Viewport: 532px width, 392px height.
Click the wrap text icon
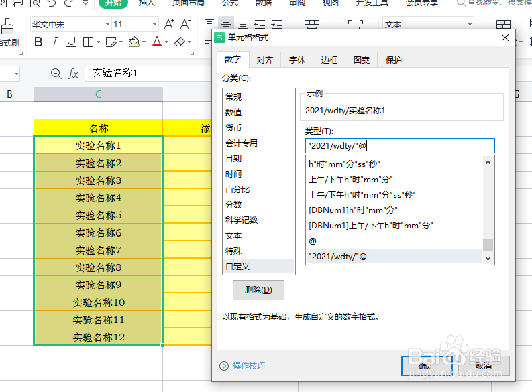coord(356,24)
